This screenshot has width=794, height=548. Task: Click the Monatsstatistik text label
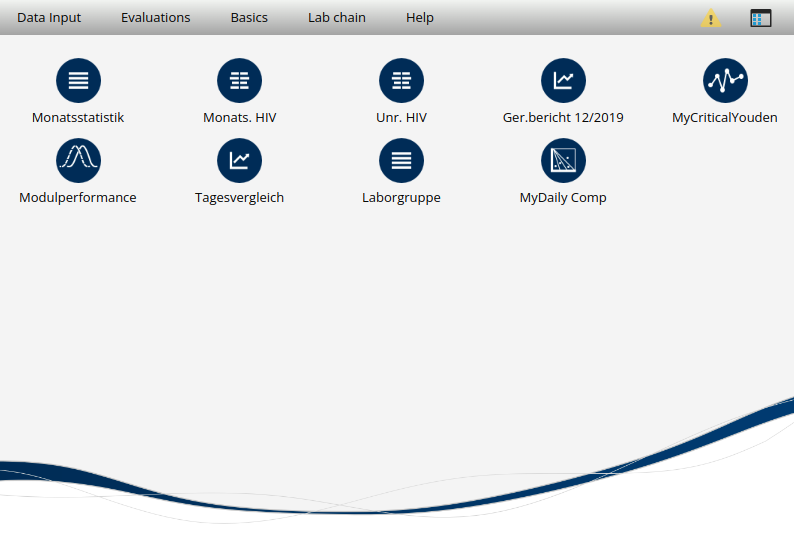[78, 118]
